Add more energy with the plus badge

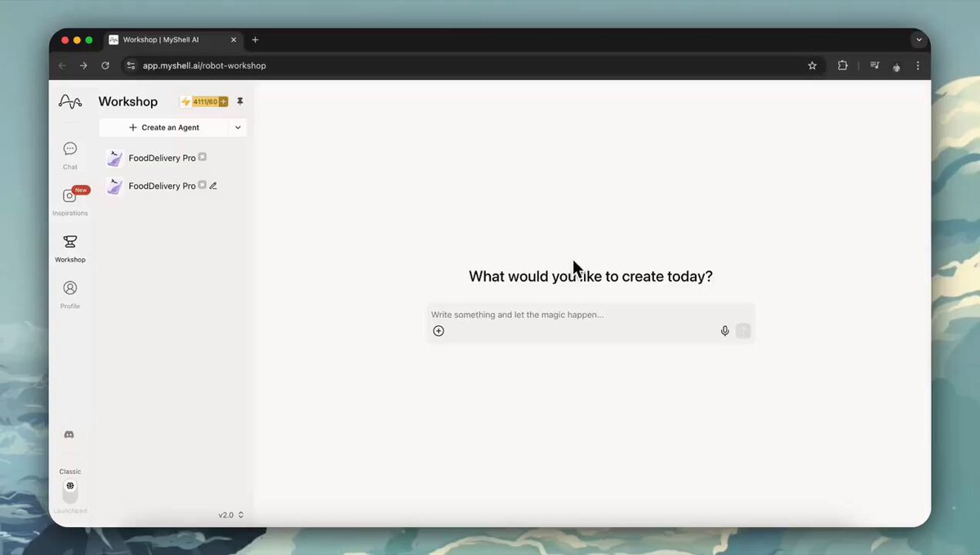223,102
